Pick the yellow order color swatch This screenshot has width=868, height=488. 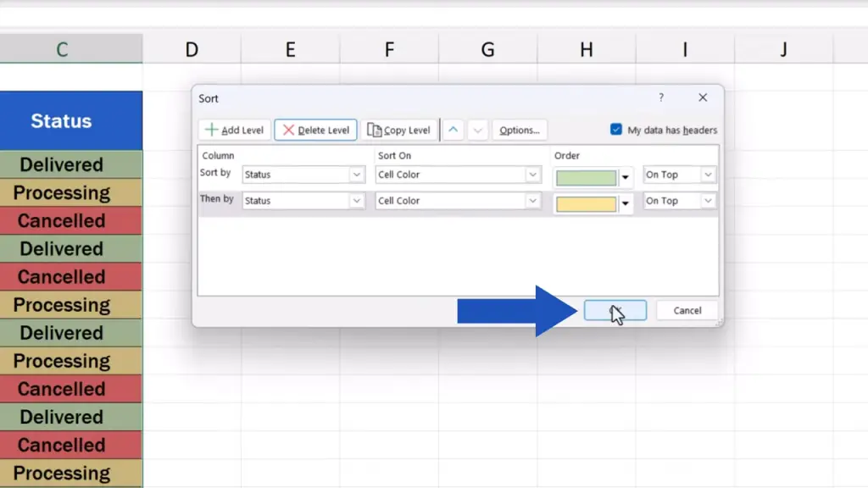(x=586, y=204)
